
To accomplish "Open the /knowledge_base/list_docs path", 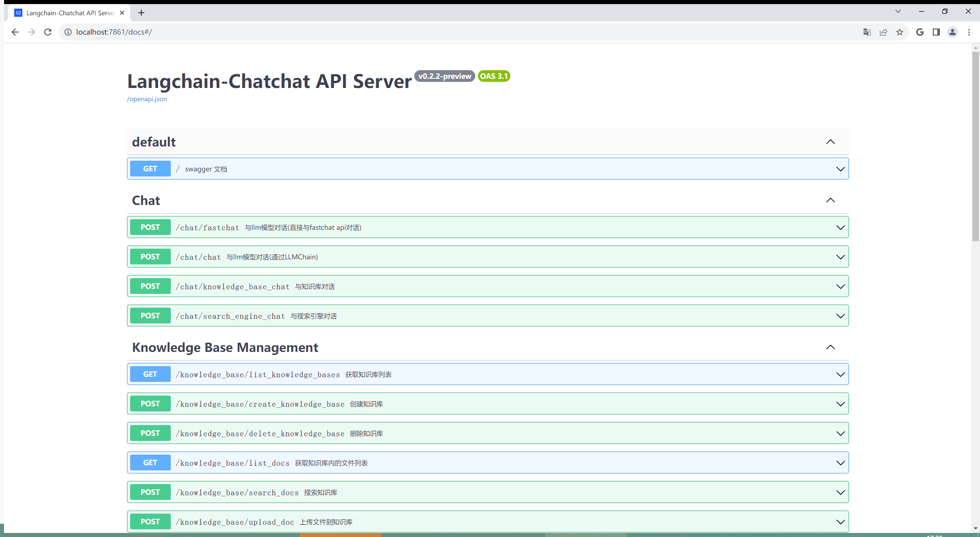I will point(233,463).
